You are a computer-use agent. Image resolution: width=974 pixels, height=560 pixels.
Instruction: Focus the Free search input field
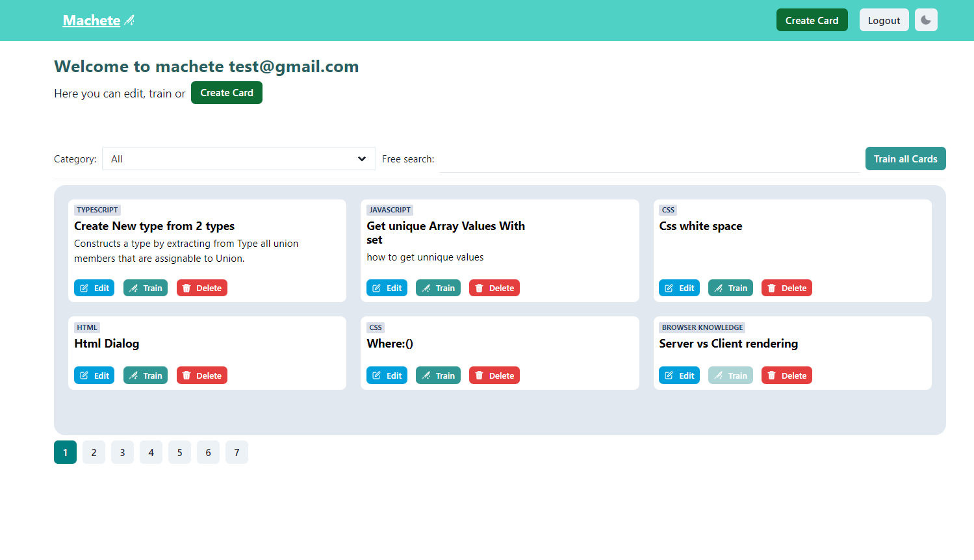(649, 160)
